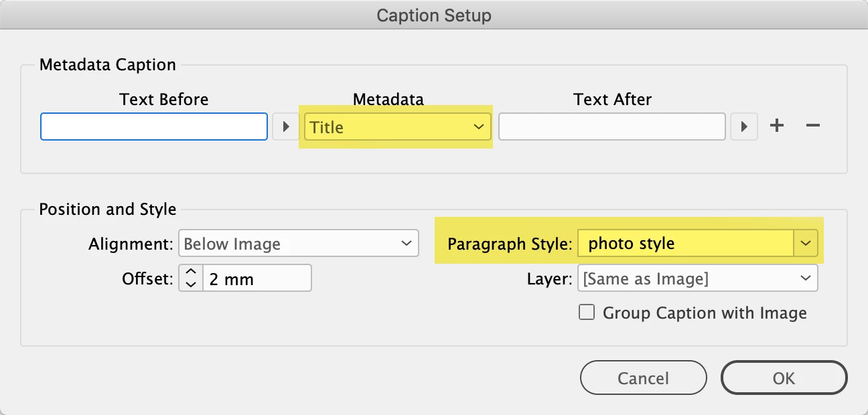868x415 pixels.
Task: Focus the Text Before input field
Action: [x=154, y=127]
